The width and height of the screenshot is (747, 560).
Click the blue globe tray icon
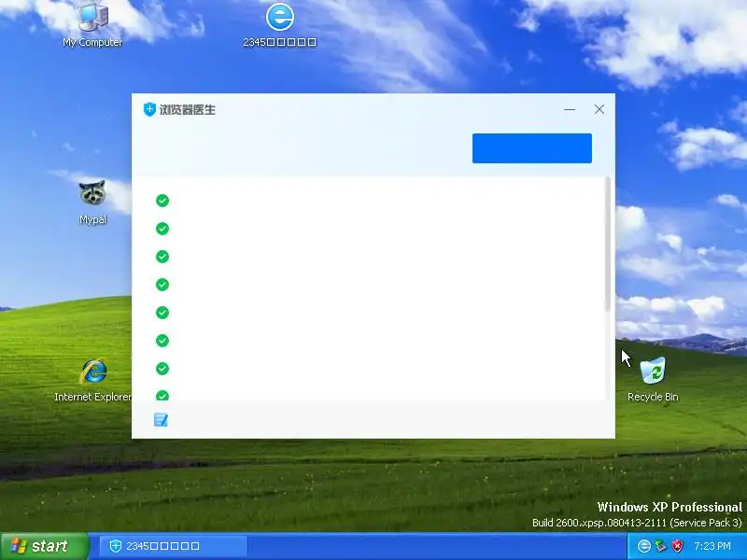coord(643,546)
